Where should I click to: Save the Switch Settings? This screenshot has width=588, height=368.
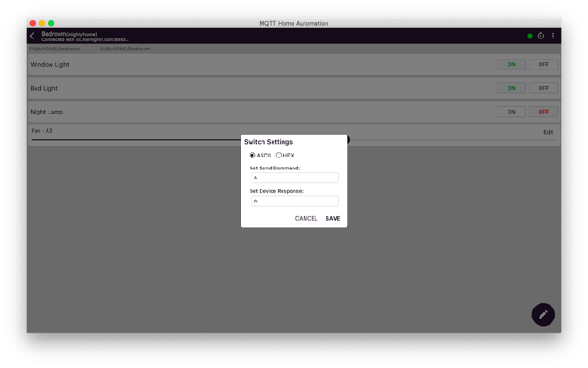click(333, 219)
